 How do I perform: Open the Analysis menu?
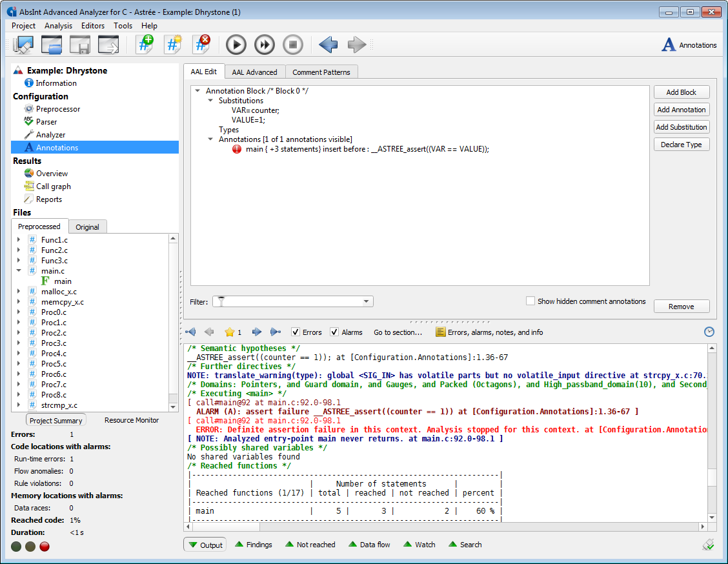point(58,26)
